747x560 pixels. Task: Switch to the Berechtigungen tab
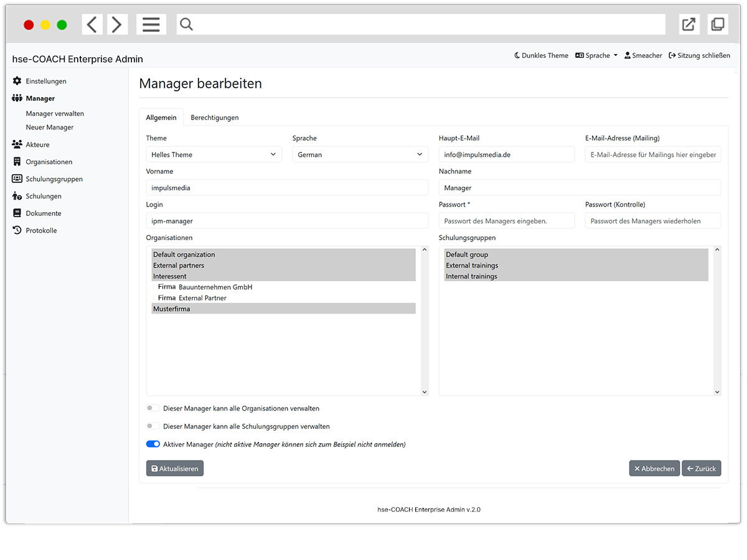[214, 118]
